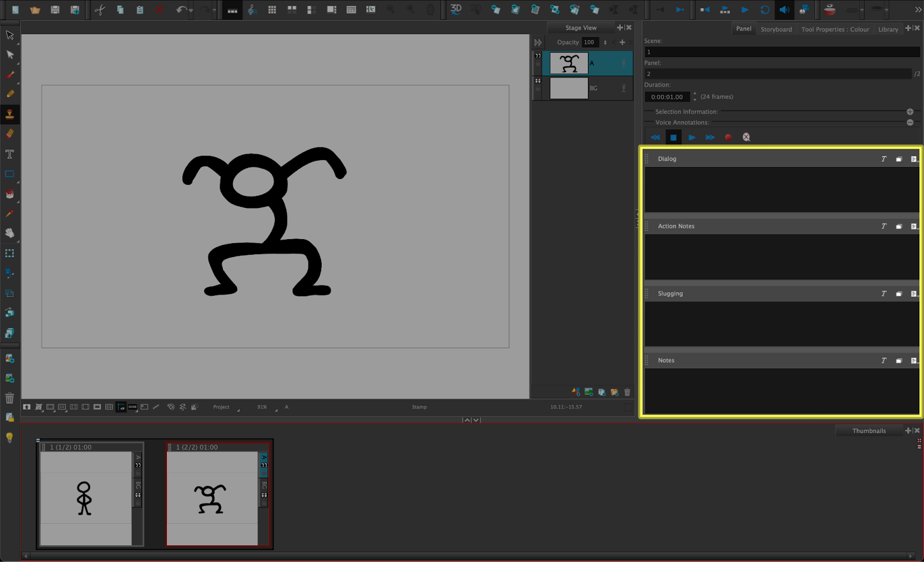Click the 3D toolbar icon
Screen dimensions: 924x562
point(456,9)
